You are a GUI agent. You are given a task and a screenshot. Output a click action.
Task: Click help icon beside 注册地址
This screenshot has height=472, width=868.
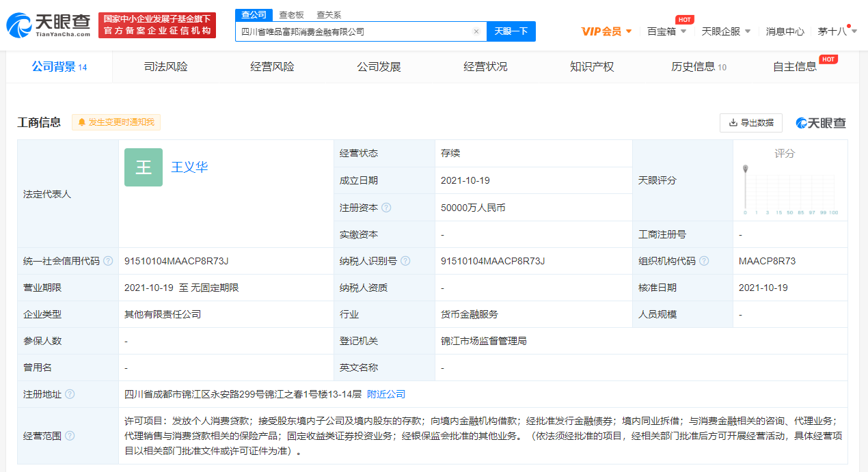pos(70,394)
